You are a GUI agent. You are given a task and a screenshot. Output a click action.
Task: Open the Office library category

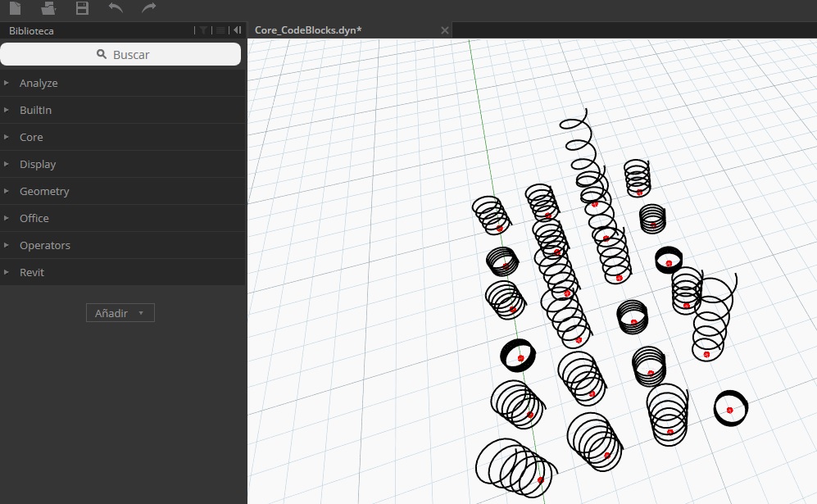(x=34, y=218)
